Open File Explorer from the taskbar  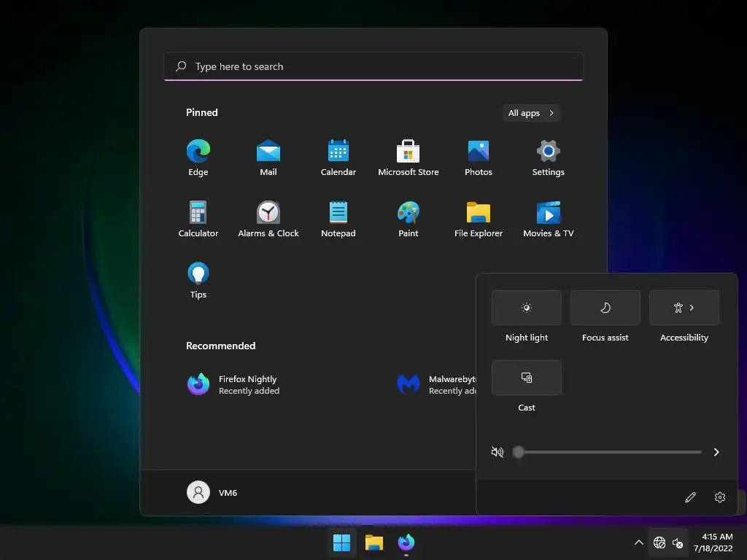pyautogui.click(x=374, y=542)
